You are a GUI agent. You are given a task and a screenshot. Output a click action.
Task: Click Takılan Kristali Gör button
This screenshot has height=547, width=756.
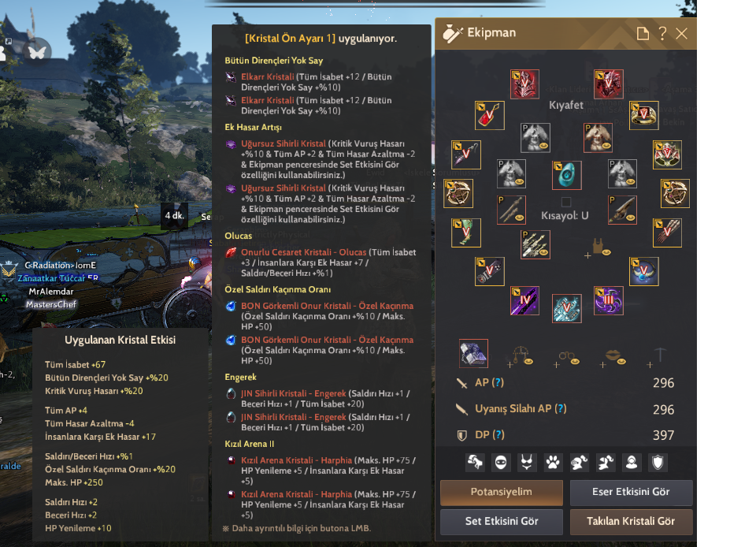tap(631, 522)
